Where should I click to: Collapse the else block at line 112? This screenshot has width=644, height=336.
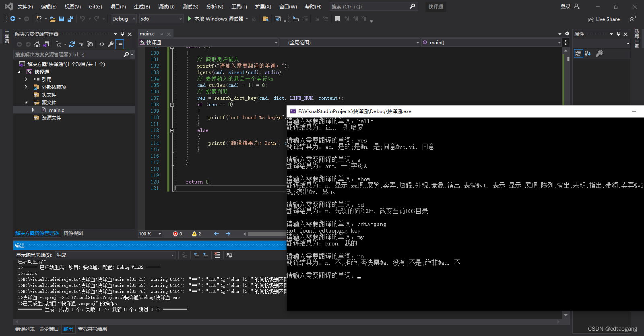[x=172, y=130]
